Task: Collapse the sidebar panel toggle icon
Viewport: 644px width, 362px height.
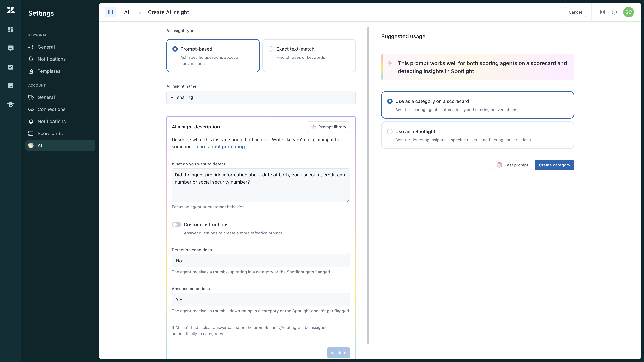Action: 110,12
